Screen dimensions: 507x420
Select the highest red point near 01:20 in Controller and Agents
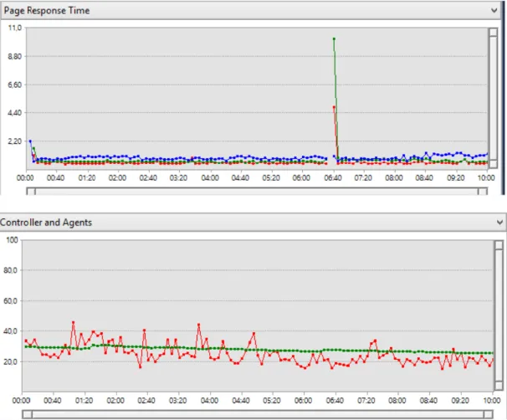[x=74, y=322]
